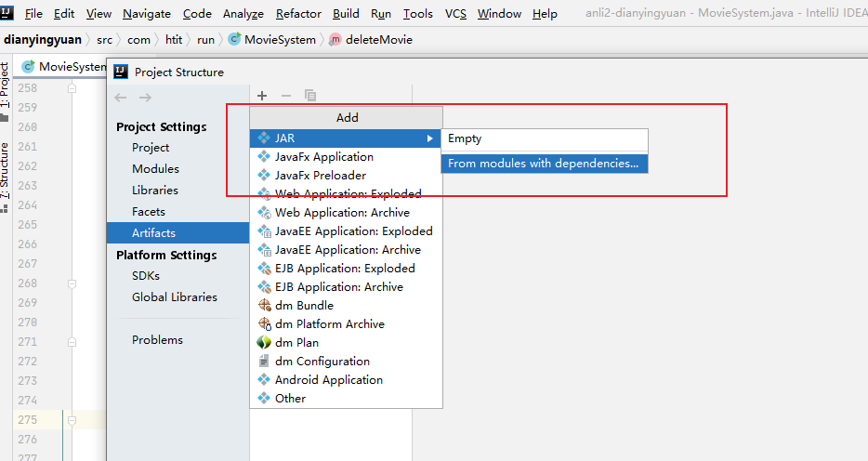Select Global Libraries under Platform Settings

(175, 297)
